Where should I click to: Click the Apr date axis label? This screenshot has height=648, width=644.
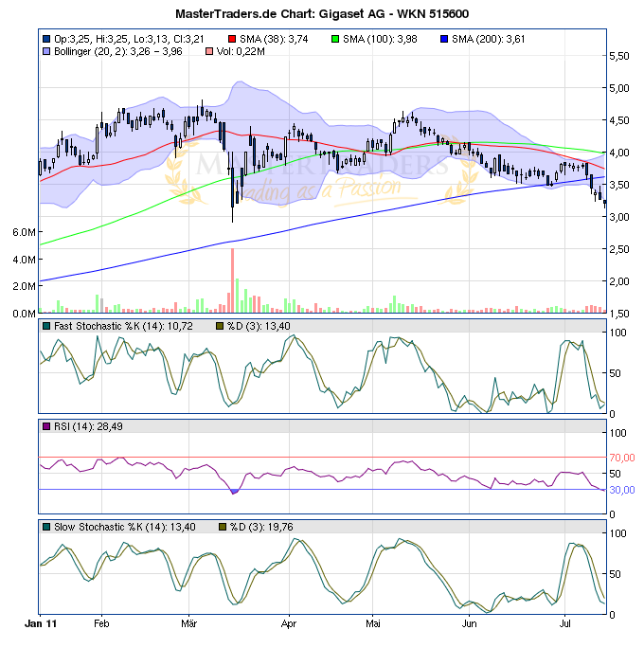(x=289, y=623)
